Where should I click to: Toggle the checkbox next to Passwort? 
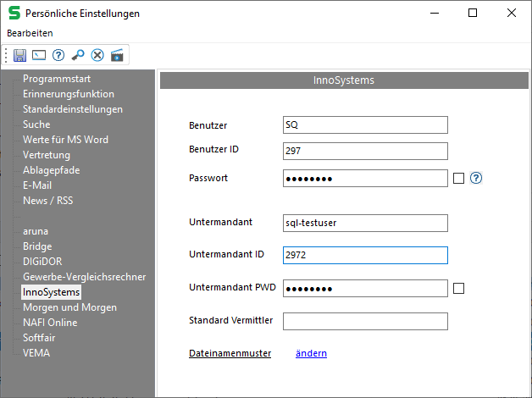tap(459, 178)
